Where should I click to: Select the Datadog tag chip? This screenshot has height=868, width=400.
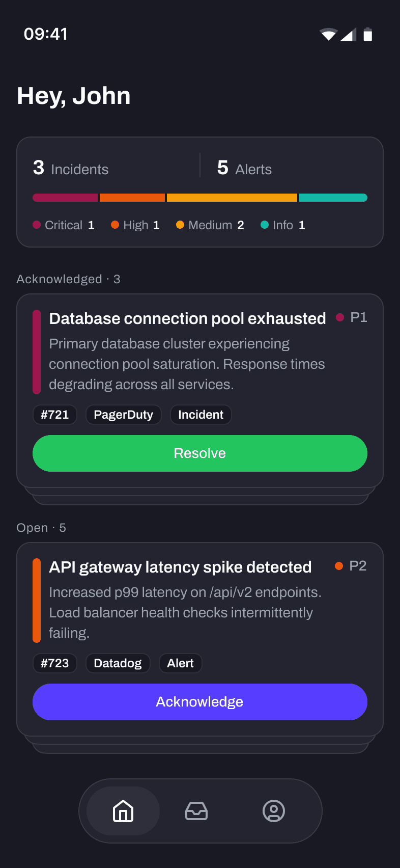pos(118,663)
